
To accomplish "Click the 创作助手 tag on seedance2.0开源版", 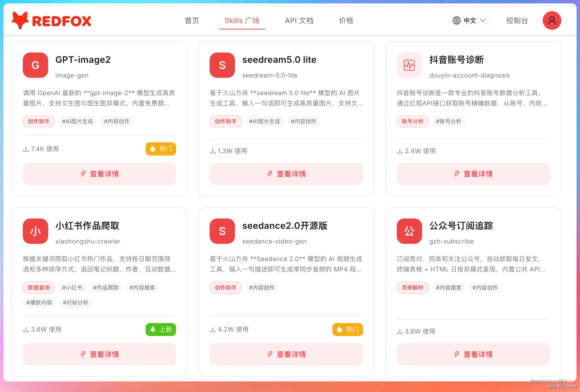I will pyautogui.click(x=226, y=287).
